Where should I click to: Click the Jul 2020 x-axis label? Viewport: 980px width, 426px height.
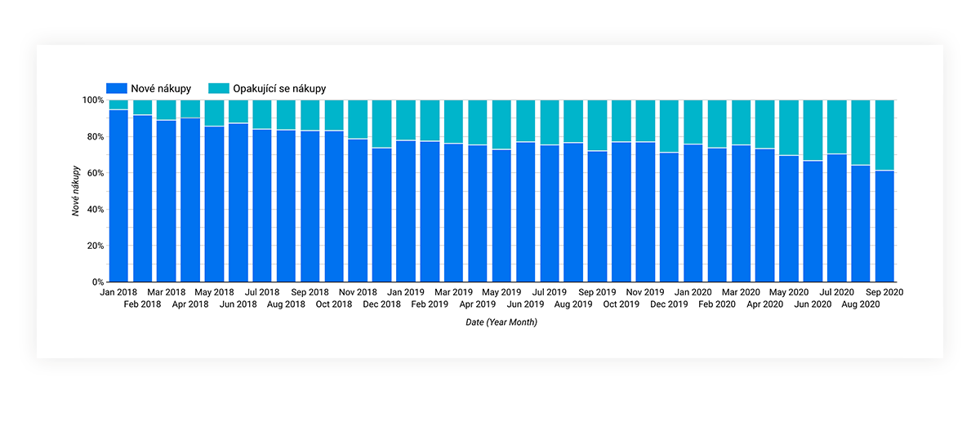click(837, 291)
